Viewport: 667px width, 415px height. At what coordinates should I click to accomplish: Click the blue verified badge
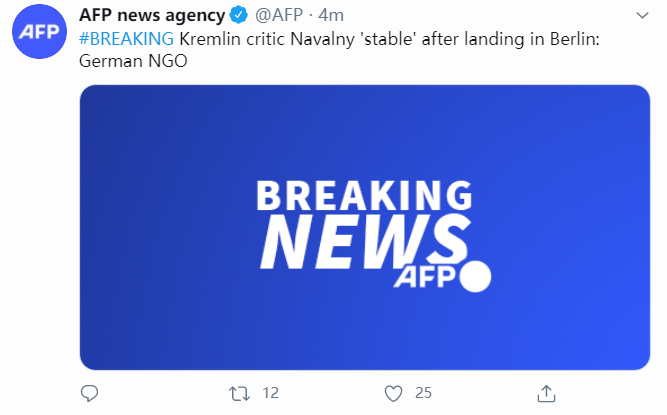pyautogui.click(x=238, y=17)
